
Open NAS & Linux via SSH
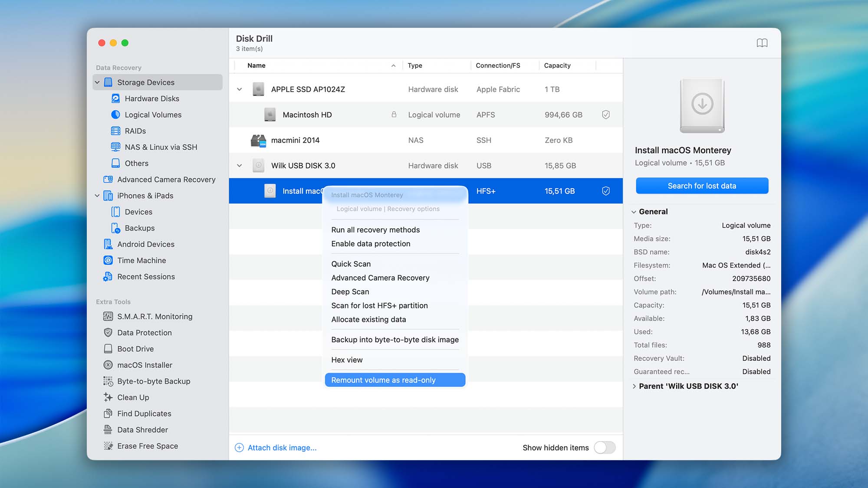161,147
